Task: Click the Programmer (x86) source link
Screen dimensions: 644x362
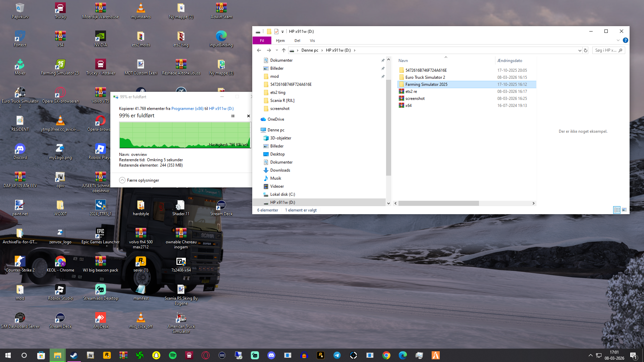Action: click(x=187, y=109)
